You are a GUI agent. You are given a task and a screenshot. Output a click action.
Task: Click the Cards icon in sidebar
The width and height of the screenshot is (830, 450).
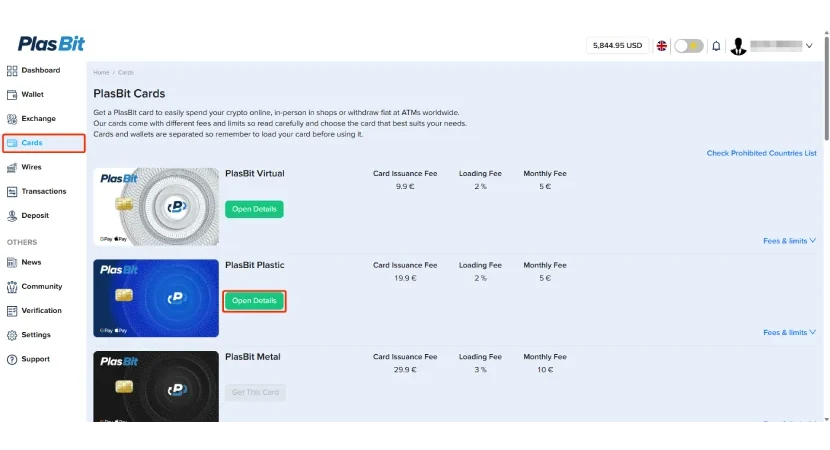pos(12,143)
